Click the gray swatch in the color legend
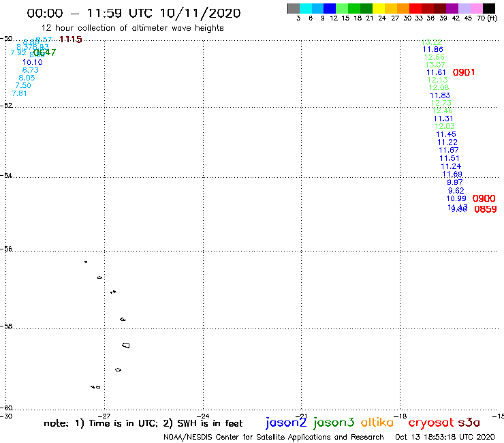 (x=294, y=8)
